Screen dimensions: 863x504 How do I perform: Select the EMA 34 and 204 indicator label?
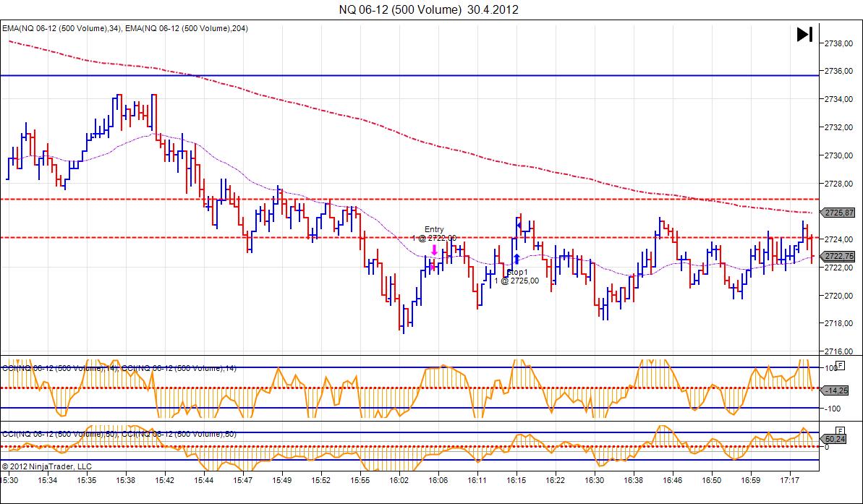click(125, 29)
